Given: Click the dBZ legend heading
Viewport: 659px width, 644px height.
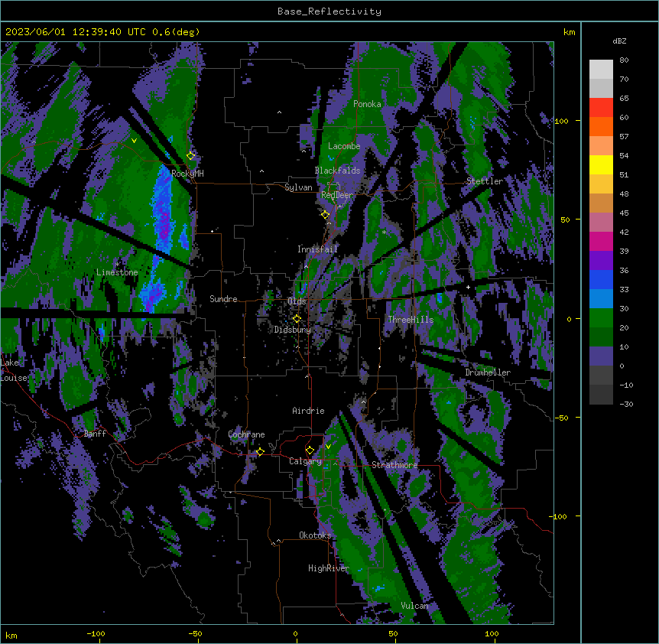Looking at the screenshot, I should coord(619,41).
